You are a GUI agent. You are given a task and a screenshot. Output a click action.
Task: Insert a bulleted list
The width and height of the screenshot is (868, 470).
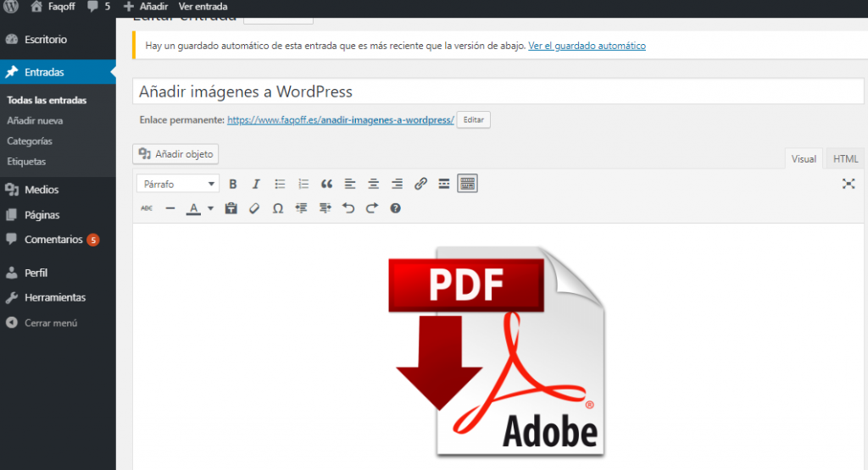(x=280, y=184)
